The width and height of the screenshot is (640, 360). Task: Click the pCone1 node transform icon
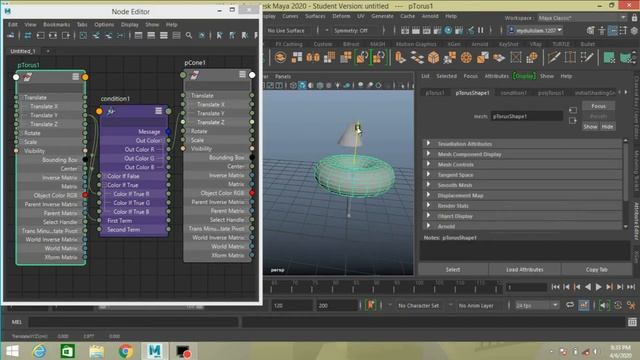195,75
